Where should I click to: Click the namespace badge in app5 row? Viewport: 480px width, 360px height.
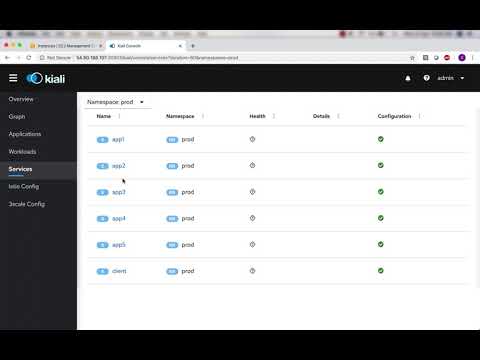pyautogui.click(x=172, y=245)
